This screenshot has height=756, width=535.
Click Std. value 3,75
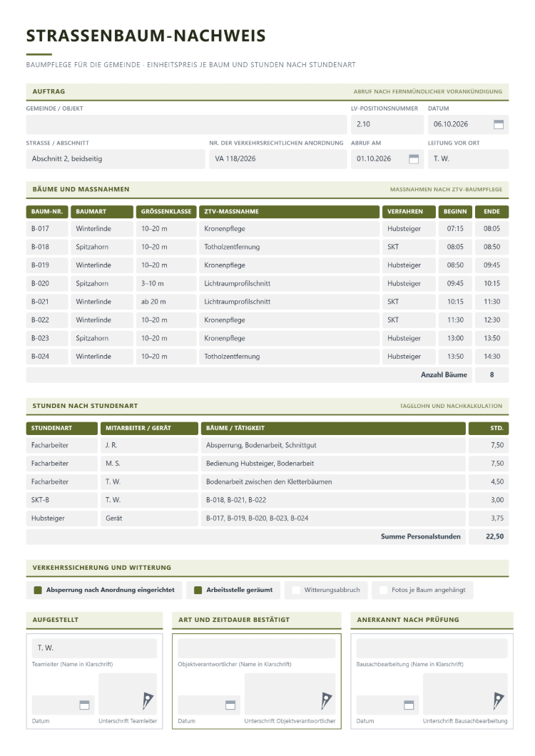pos(488,519)
